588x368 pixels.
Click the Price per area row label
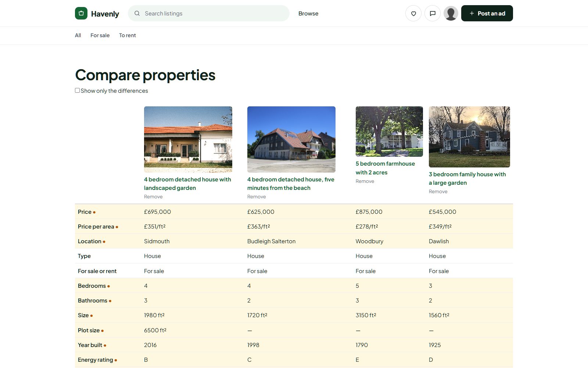point(96,226)
